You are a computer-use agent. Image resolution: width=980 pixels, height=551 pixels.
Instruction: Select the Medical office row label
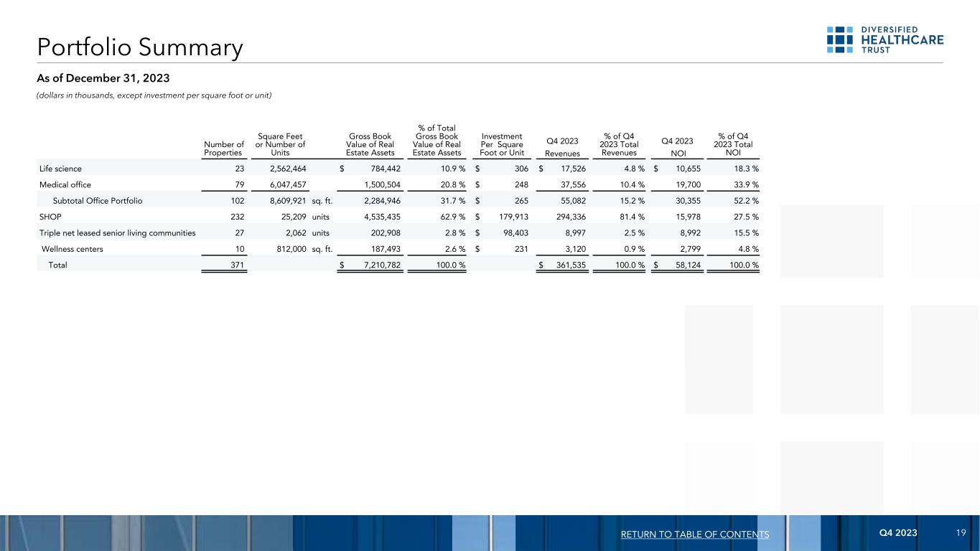(65, 184)
